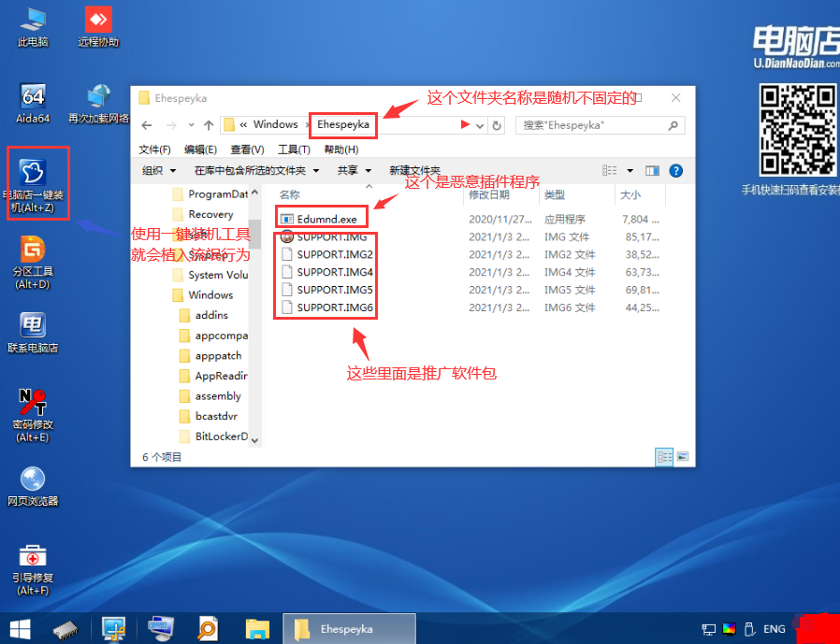Switch to details view in status bar
The width and height of the screenshot is (840, 644).
(664, 457)
